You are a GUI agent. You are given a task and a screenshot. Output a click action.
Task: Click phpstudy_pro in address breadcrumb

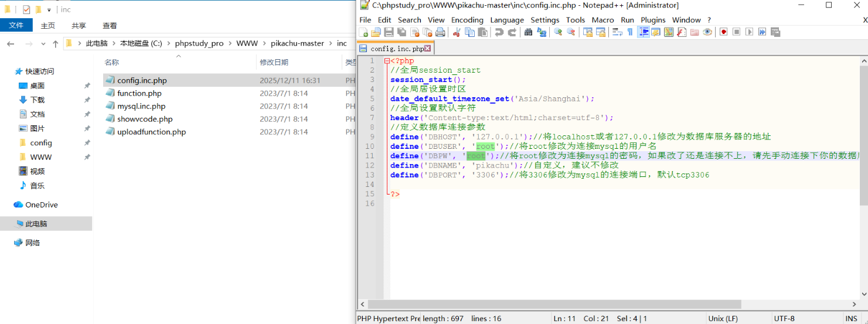pyautogui.click(x=199, y=43)
